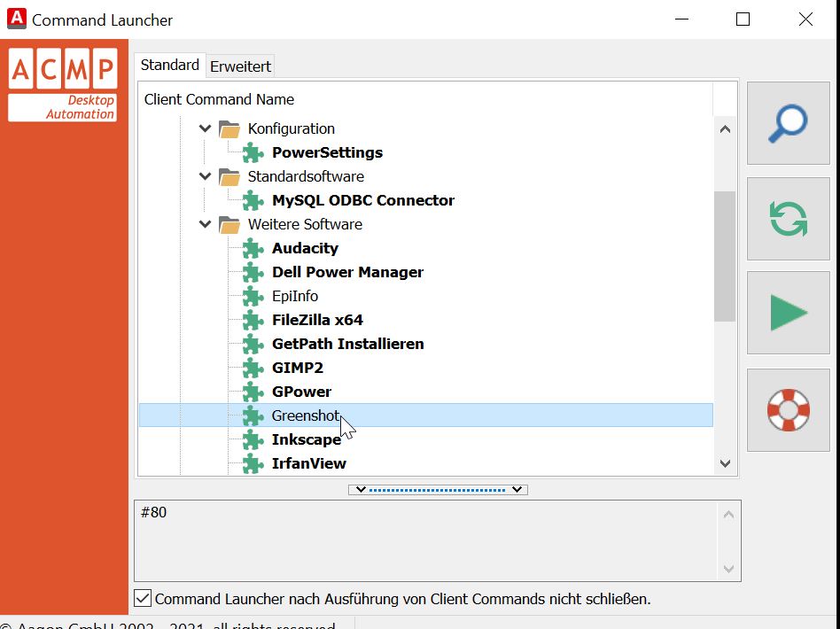Image resolution: width=840 pixels, height=629 pixels.
Task: Click the command list scroll down arrow
Action: point(725,463)
